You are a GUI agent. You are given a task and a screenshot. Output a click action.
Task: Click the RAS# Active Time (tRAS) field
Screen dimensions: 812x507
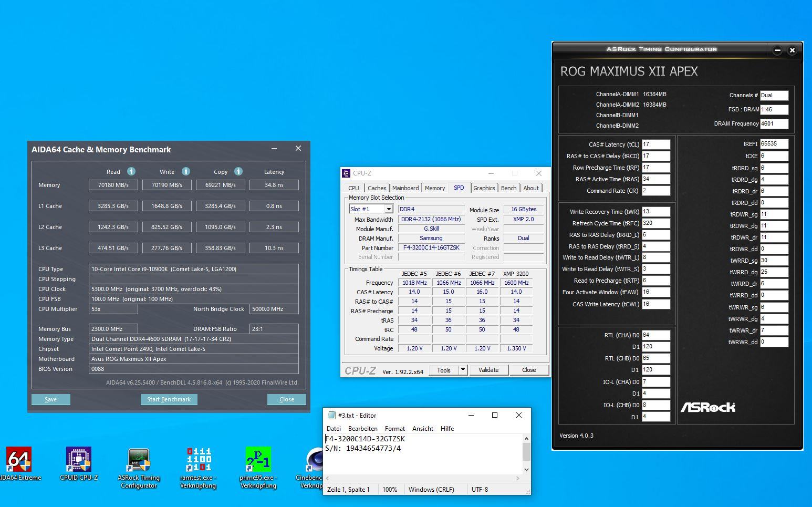pos(656,179)
